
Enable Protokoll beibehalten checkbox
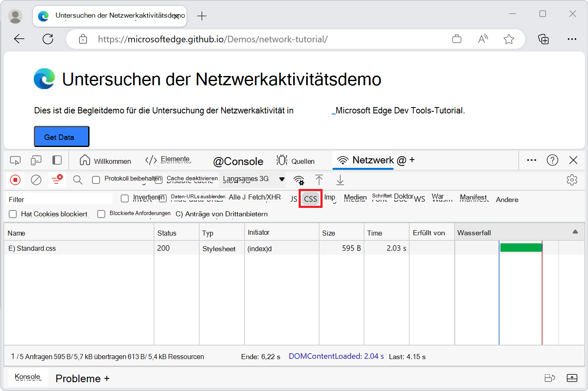pos(96,179)
